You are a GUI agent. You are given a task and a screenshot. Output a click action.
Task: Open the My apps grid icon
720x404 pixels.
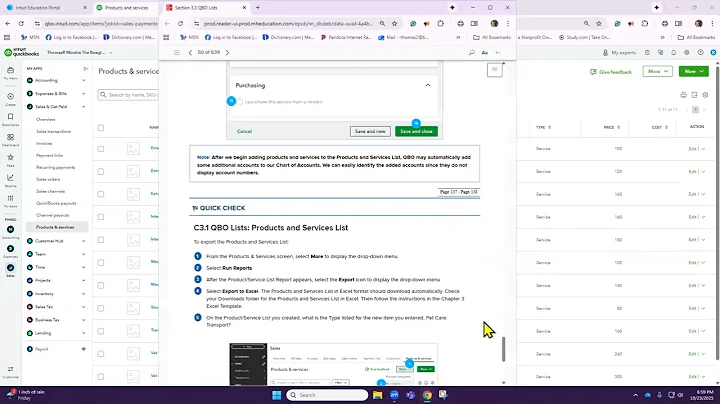(x=10, y=198)
